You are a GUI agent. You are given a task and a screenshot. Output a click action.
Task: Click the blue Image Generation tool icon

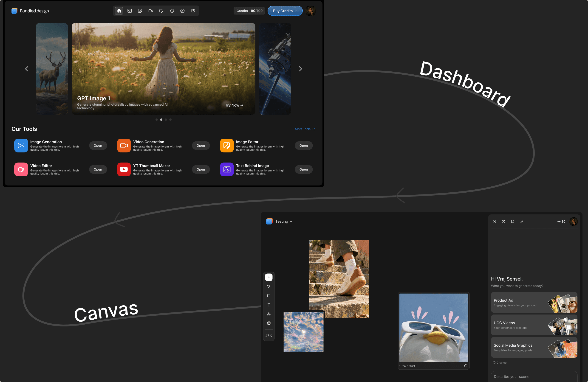coord(21,146)
